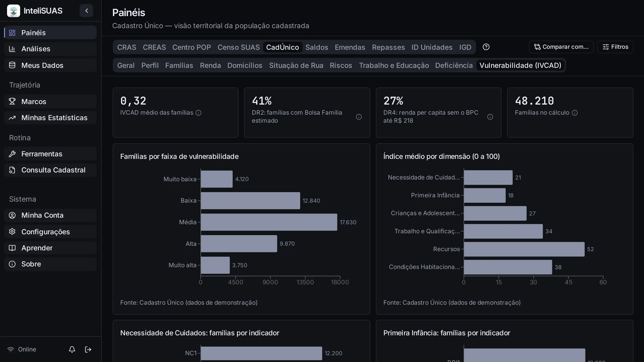The height and width of the screenshot is (362, 644).
Task: Open the Situação de Rua sub-tab
Action: coord(296,65)
